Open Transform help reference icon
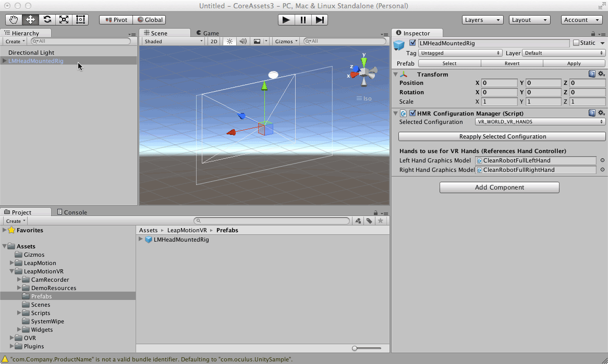This screenshot has height=364, width=608. pos(592,74)
